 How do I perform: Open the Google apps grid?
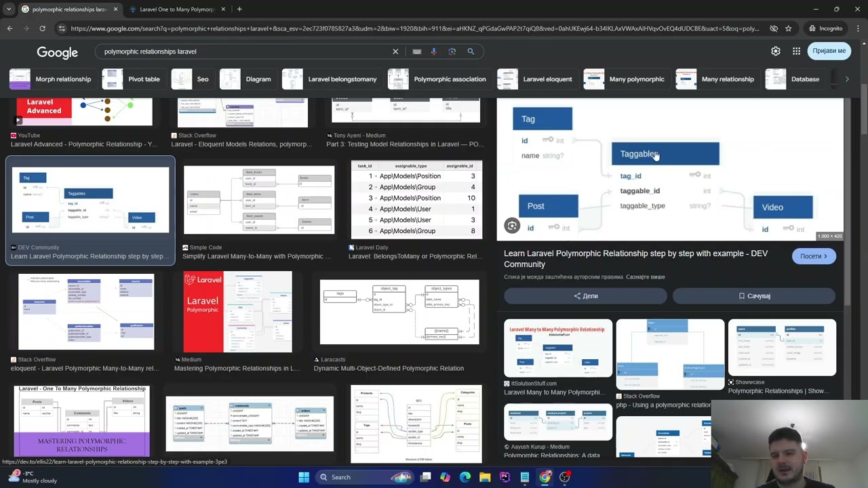pyautogui.click(x=797, y=51)
